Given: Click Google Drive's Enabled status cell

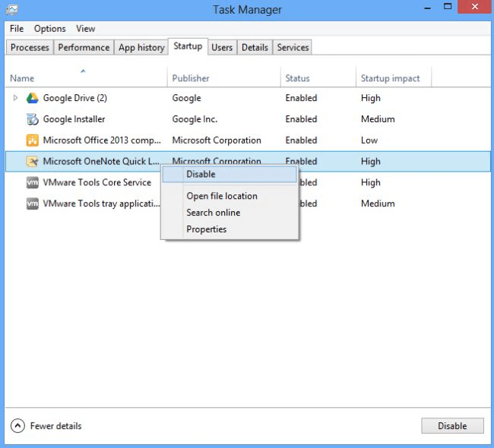Looking at the screenshot, I should coord(301,98).
